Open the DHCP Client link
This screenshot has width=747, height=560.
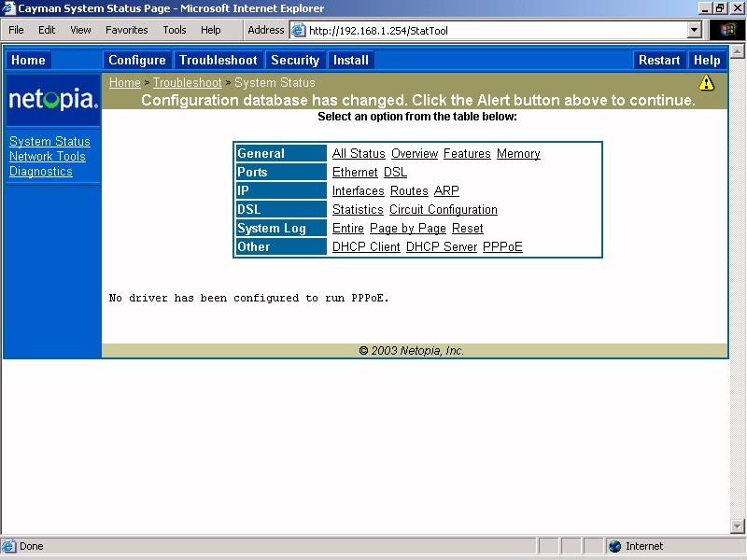366,247
